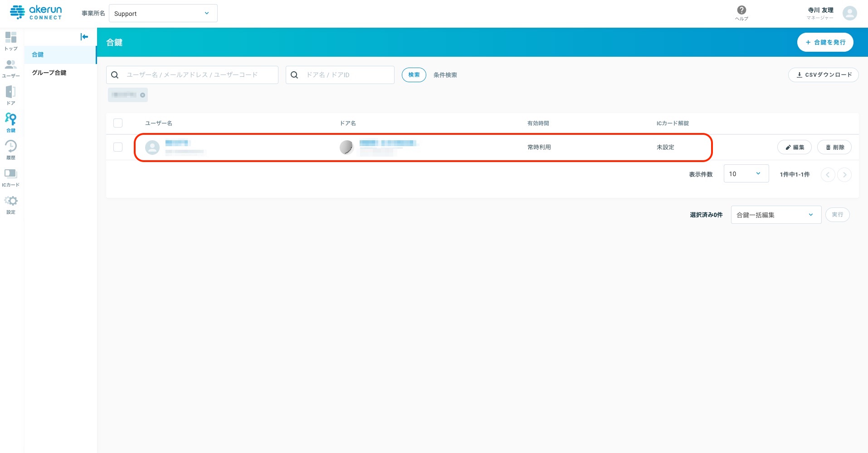Click the 合鍵を発行 button
868x453 pixels.
(825, 42)
